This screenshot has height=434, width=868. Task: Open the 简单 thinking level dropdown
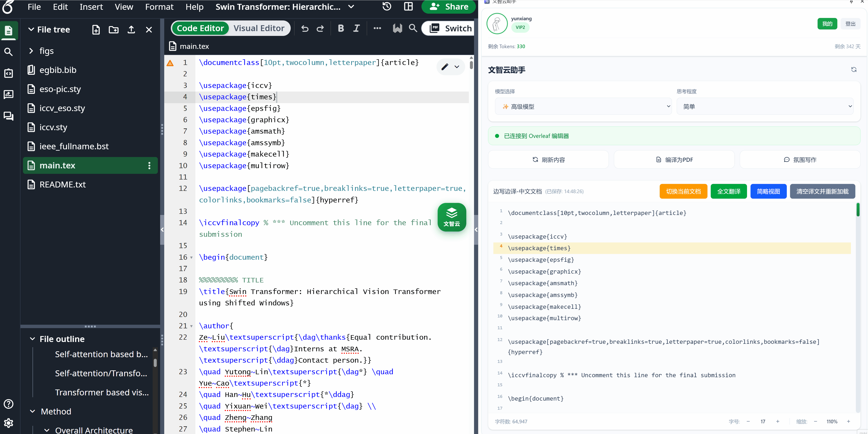tap(765, 106)
